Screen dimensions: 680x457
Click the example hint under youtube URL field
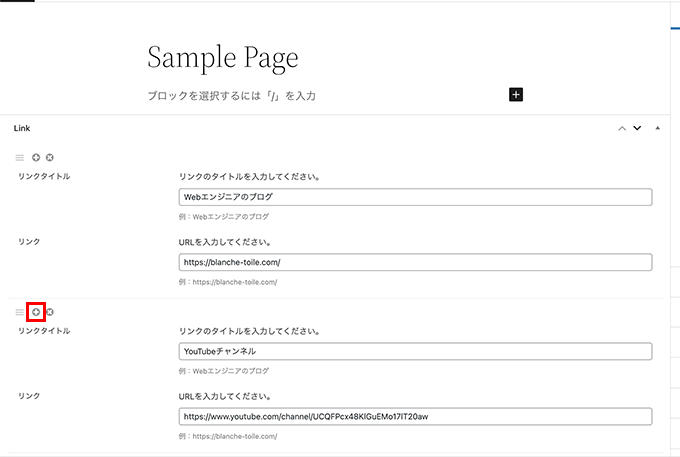click(228, 436)
